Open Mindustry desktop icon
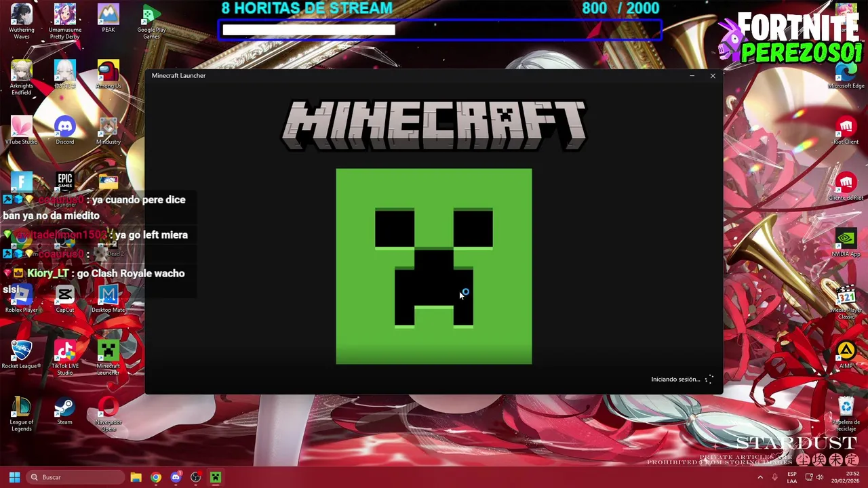Viewport: 868px width, 488px height. (x=108, y=130)
